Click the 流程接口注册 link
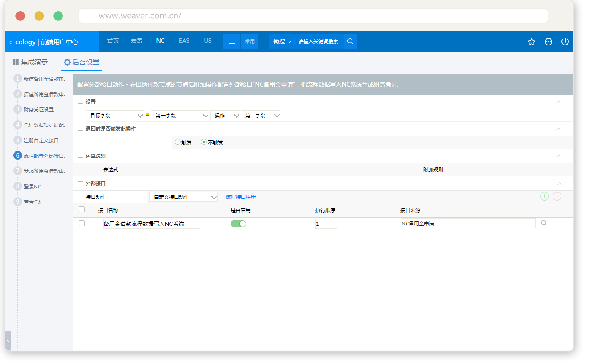The height and width of the screenshot is (364, 593). [241, 197]
